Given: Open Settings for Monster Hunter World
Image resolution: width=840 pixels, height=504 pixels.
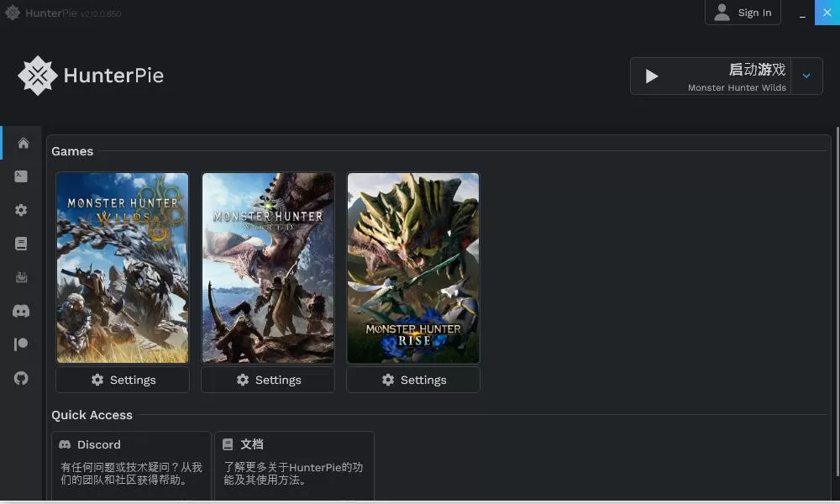Looking at the screenshot, I should (x=268, y=380).
